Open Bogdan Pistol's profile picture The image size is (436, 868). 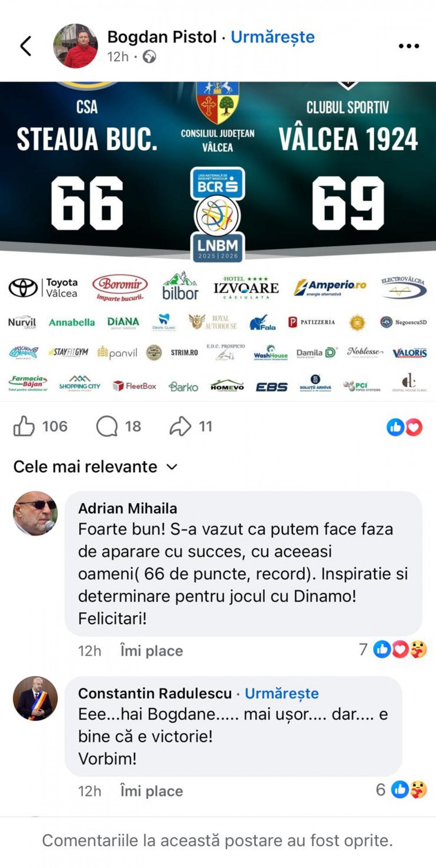75,46
